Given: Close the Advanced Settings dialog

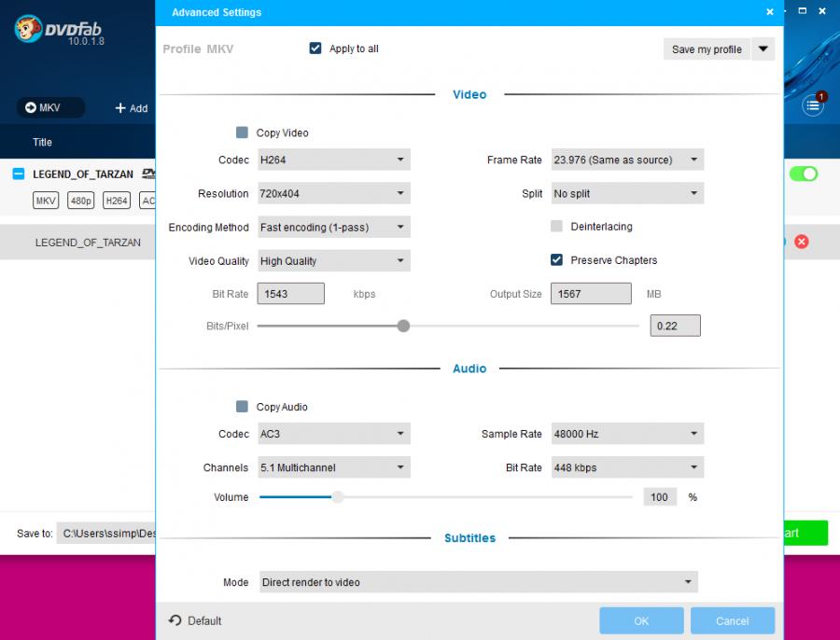Looking at the screenshot, I should [x=770, y=12].
